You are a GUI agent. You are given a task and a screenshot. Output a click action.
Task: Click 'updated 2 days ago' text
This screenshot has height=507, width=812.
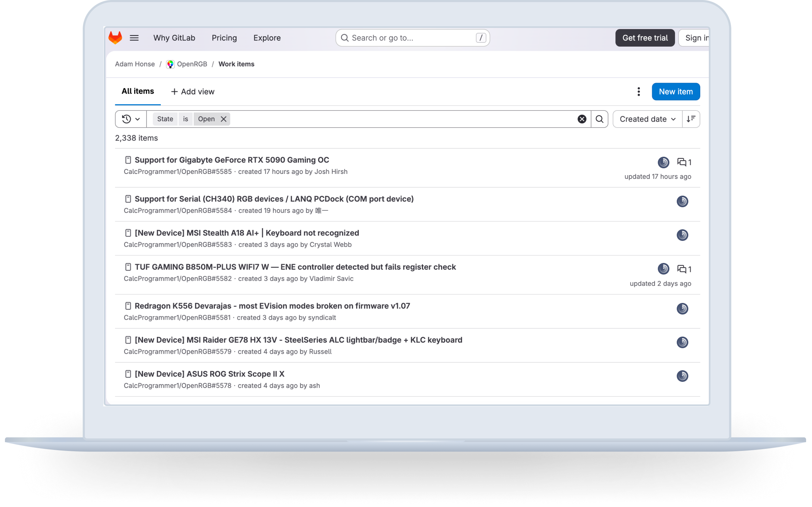coord(660,284)
